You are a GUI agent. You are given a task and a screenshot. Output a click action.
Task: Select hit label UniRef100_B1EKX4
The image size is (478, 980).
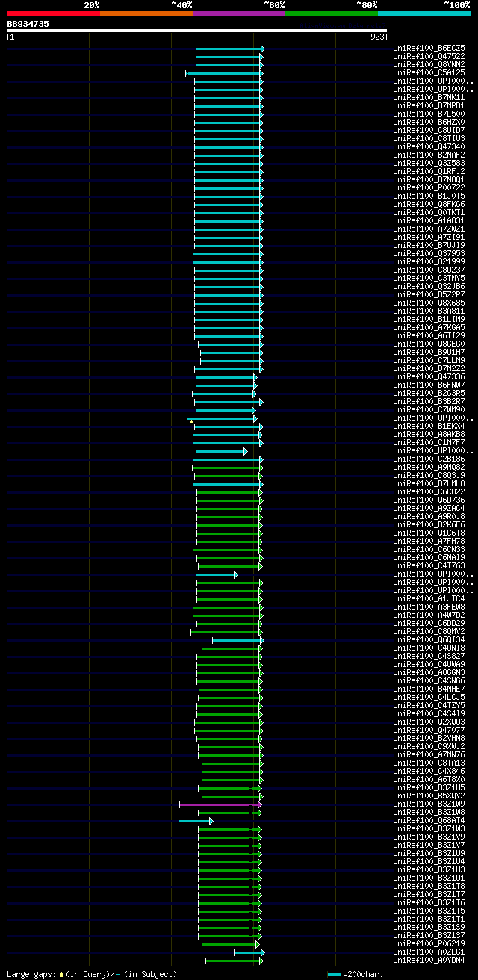click(430, 426)
